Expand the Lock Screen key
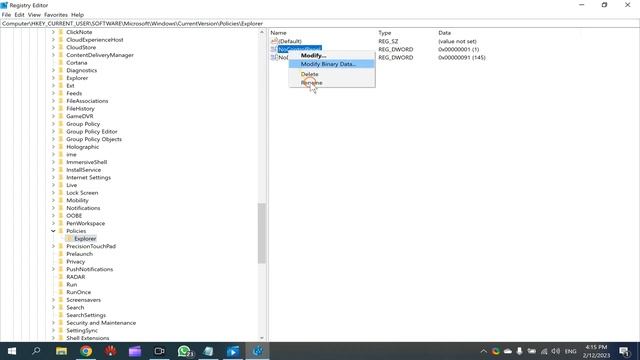 coord(53,193)
